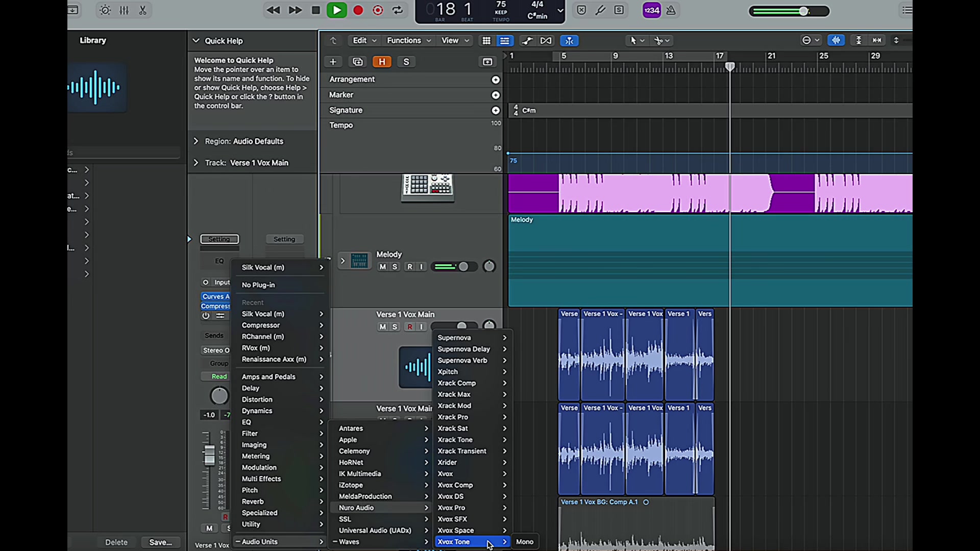Click the vertical auto zoom icon
980x551 pixels.
click(x=859, y=40)
